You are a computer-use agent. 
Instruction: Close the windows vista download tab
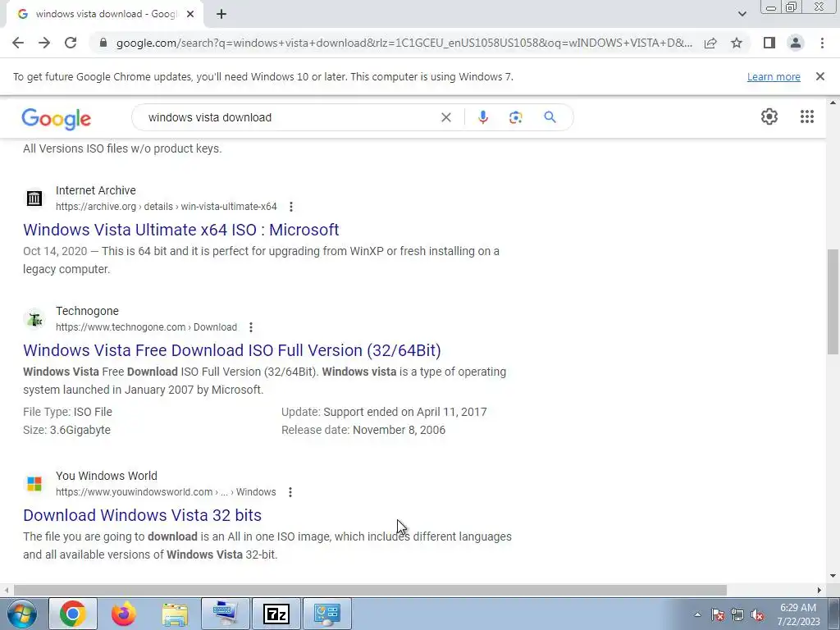[x=190, y=15]
